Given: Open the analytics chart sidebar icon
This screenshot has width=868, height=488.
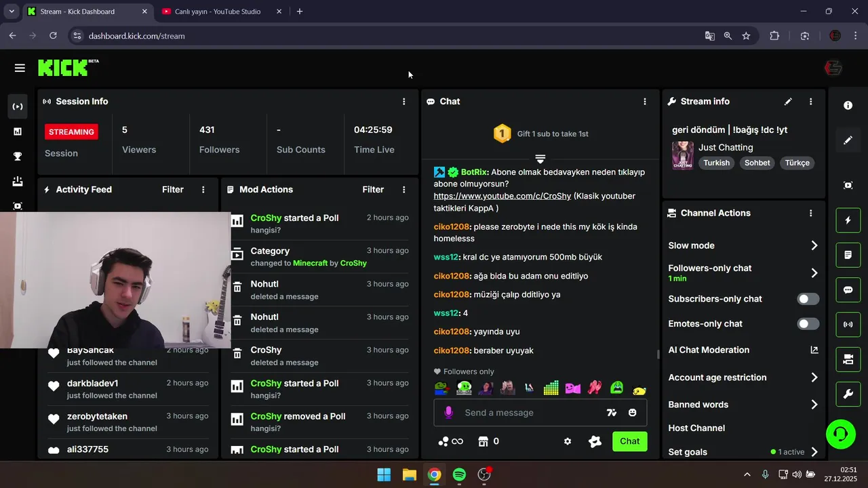Looking at the screenshot, I should coord(18,131).
